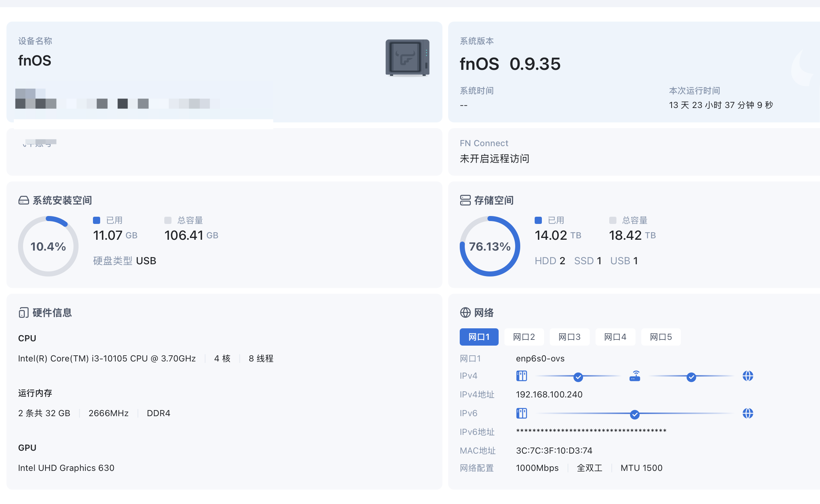
Task: Click the storage space server icon
Action: click(465, 200)
